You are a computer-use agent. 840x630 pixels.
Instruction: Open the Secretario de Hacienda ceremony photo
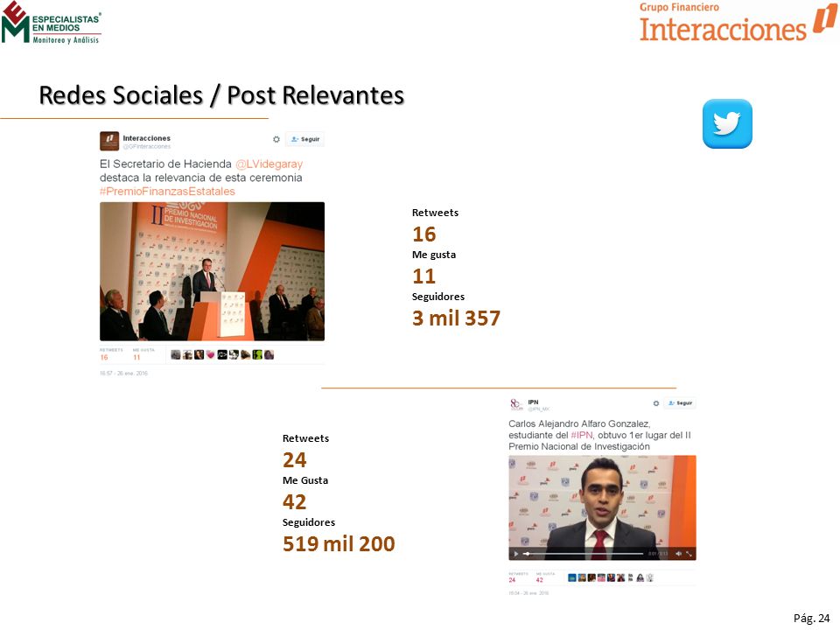(x=212, y=271)
